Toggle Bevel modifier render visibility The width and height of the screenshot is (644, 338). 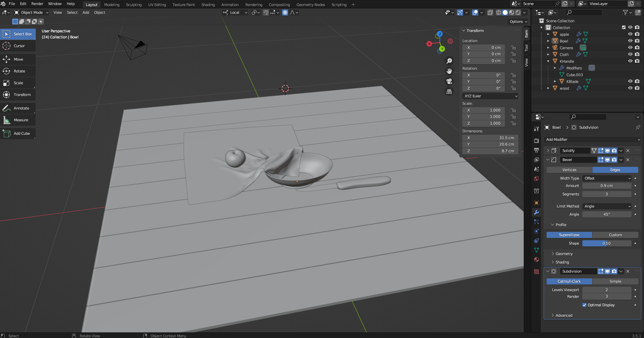(614, 160)
